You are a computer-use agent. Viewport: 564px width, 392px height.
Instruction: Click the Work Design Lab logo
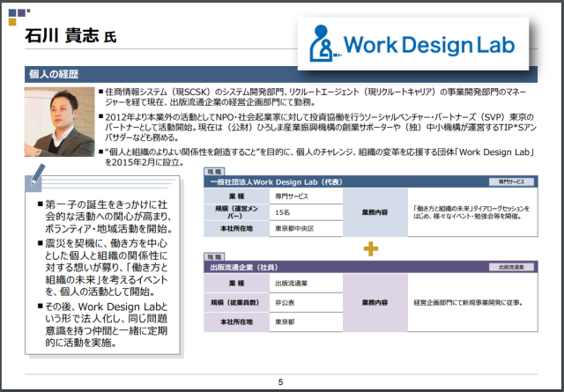pyautogui.click(x=413, y=44)
